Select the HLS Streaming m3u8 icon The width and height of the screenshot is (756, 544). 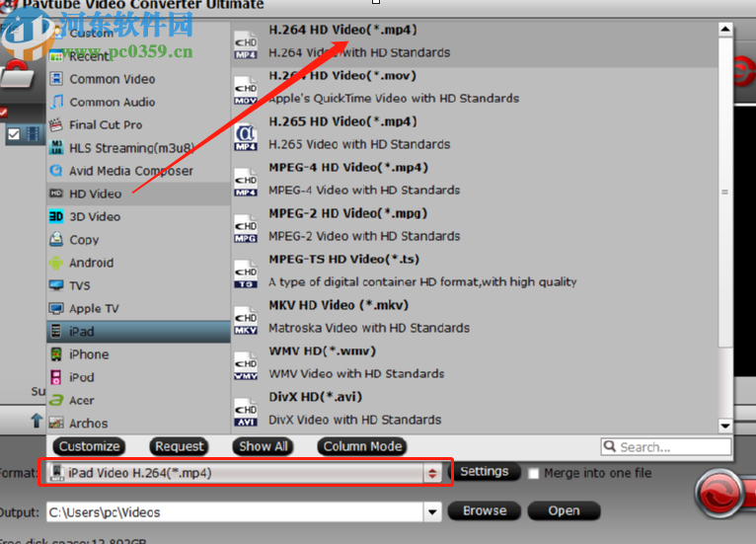[56, 147]
